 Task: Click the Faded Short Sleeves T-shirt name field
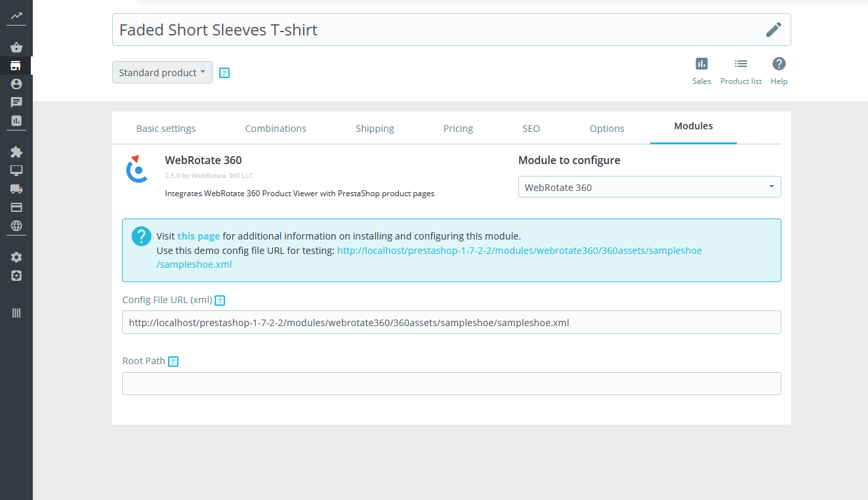[451, 30]
